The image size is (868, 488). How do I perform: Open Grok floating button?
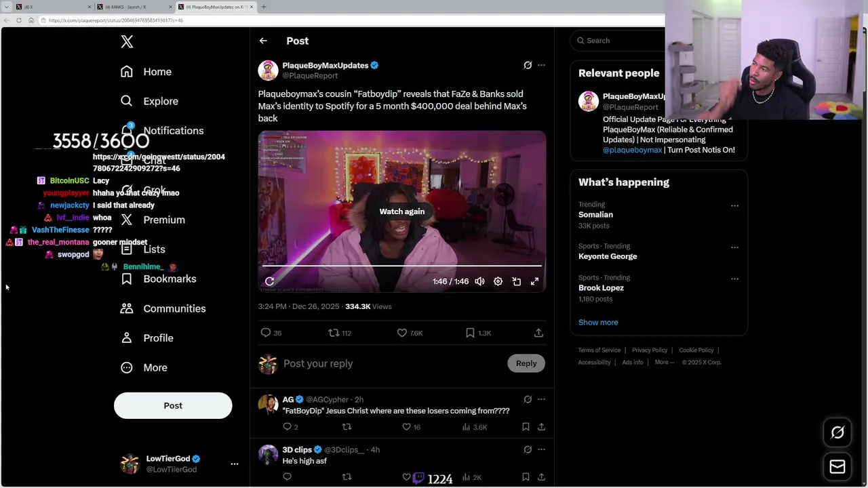(x=837, y=432)
